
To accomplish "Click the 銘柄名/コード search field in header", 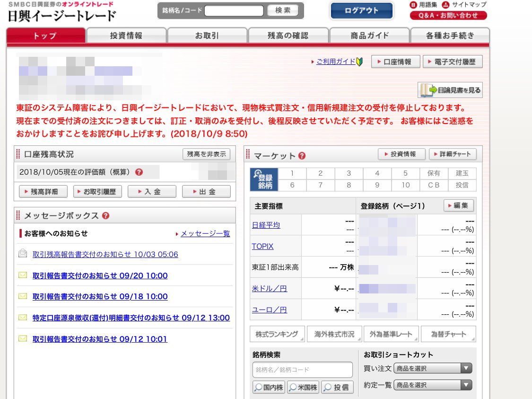I will (234, 10).
